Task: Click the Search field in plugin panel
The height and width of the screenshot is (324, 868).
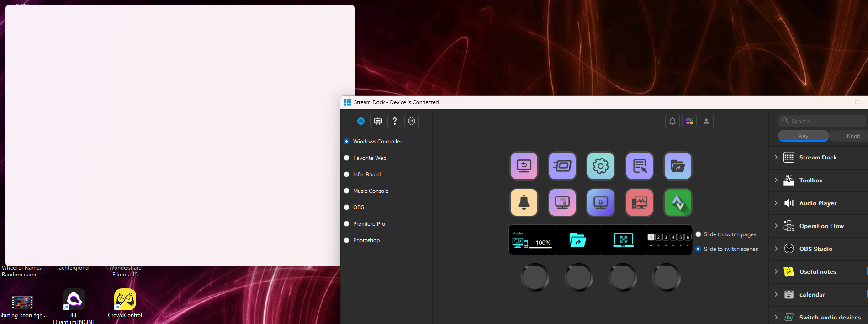Action: coord(822,121)
